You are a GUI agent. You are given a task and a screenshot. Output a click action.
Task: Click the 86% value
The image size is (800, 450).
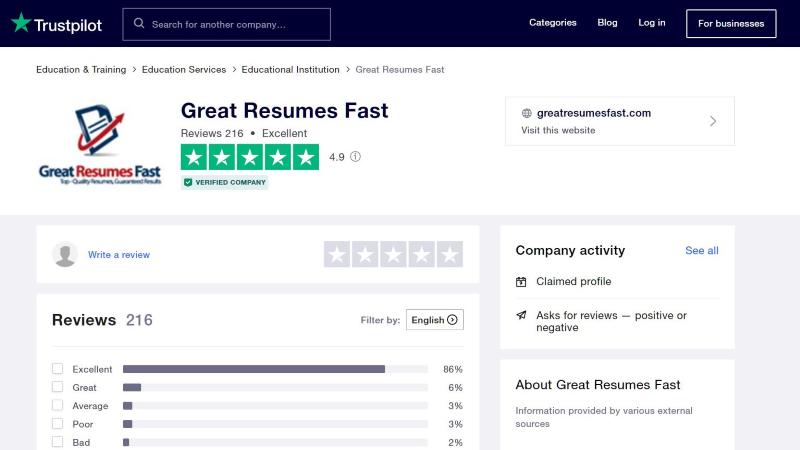(453, 369)
